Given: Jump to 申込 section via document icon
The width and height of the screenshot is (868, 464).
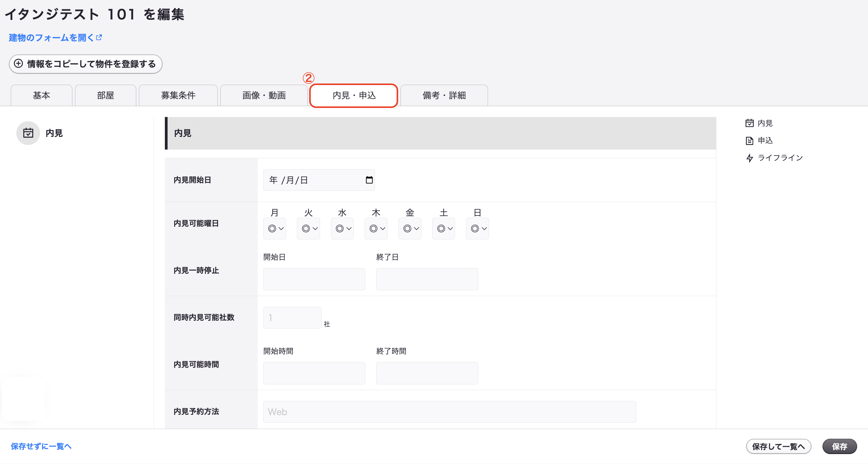Looking at the screenshot, I should pyautogui.click(x=749, y=140).
